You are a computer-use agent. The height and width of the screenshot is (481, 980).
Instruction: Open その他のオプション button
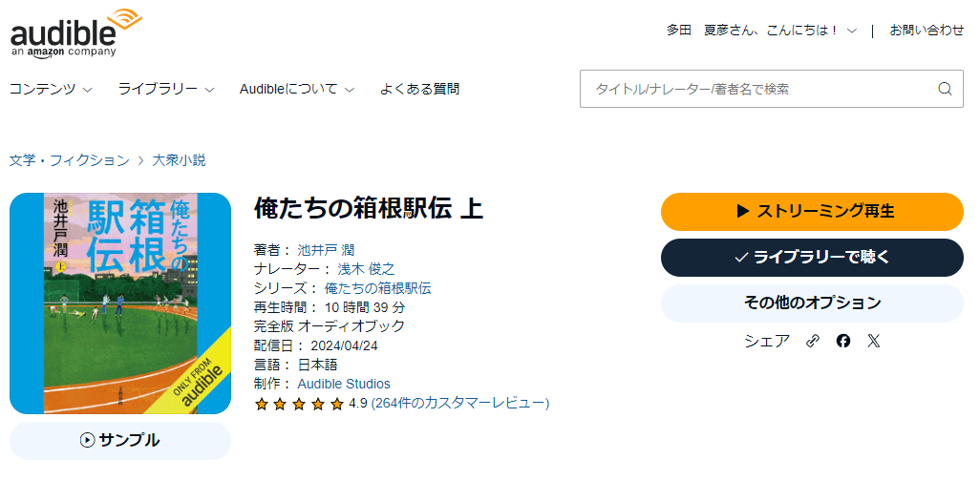(x=812, y=303)
